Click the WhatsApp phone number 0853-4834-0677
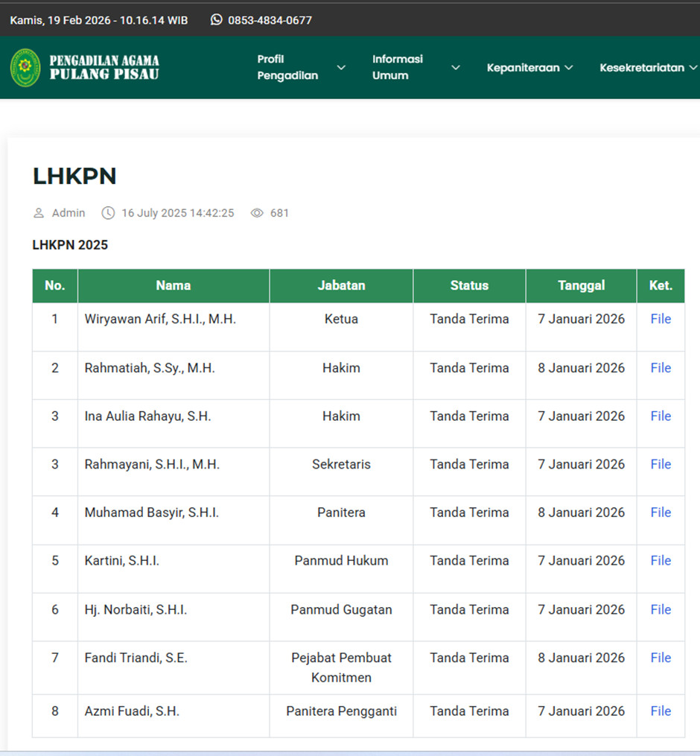The image size is (700, 756). coord(270,20)
